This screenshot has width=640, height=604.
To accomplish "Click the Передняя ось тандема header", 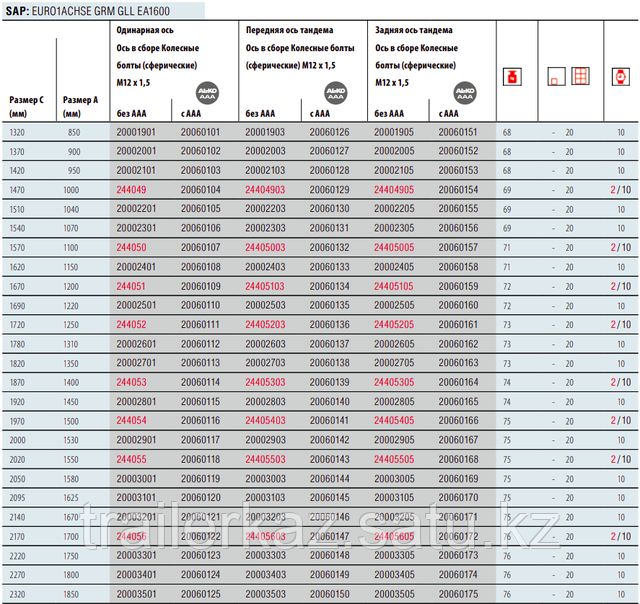I will point(289,30).
